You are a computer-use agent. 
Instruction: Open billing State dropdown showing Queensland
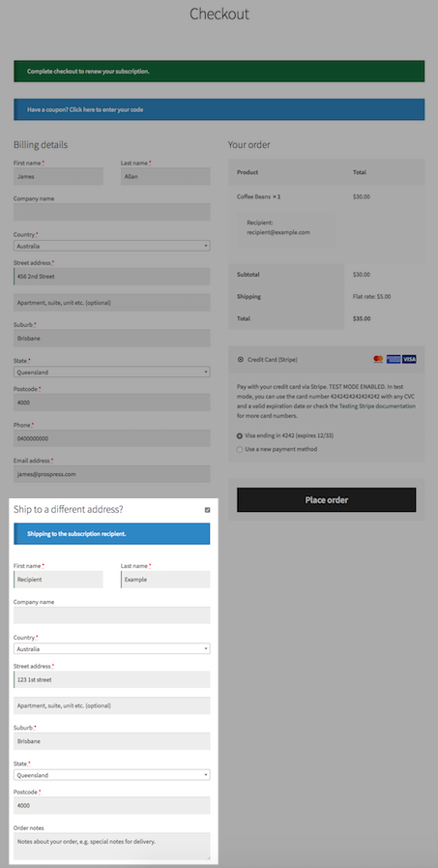point(112,372)
